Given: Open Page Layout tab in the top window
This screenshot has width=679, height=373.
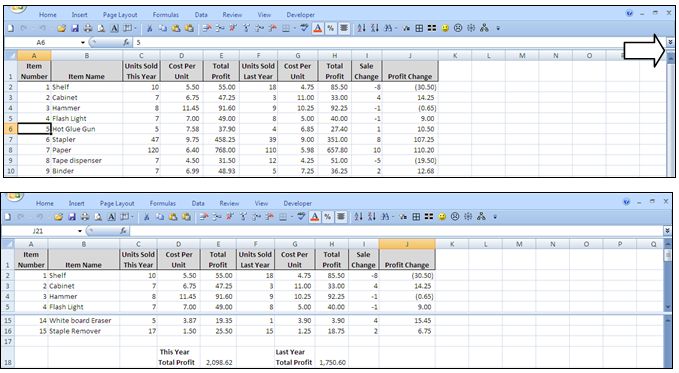Looking at the screenshot, I should (x=120, y=15).
